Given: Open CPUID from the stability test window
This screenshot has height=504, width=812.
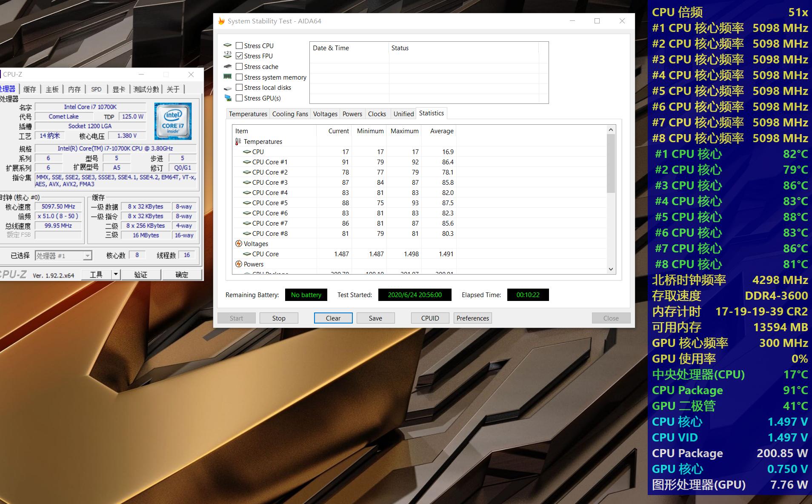Looking at the screenshot, I should [430, 318].
